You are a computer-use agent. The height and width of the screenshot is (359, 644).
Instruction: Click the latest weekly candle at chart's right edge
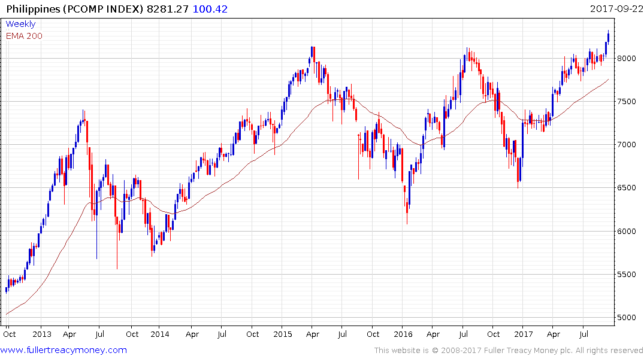coord(608,37)
